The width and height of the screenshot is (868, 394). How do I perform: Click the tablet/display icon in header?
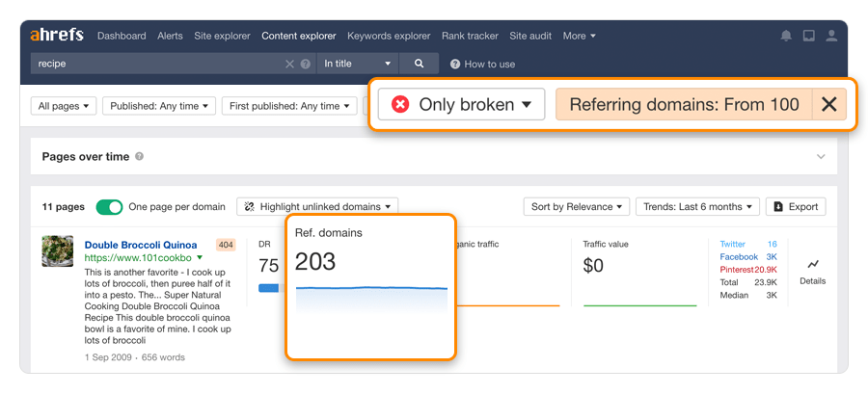coord(809,36)
